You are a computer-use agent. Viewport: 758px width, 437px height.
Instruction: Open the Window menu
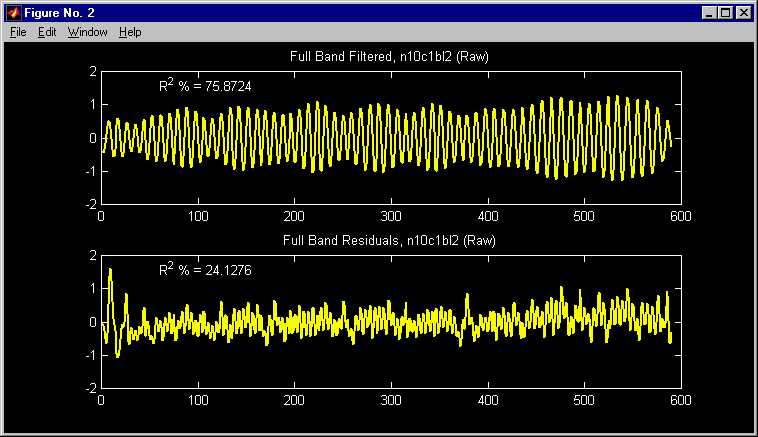tap(87, 32)
